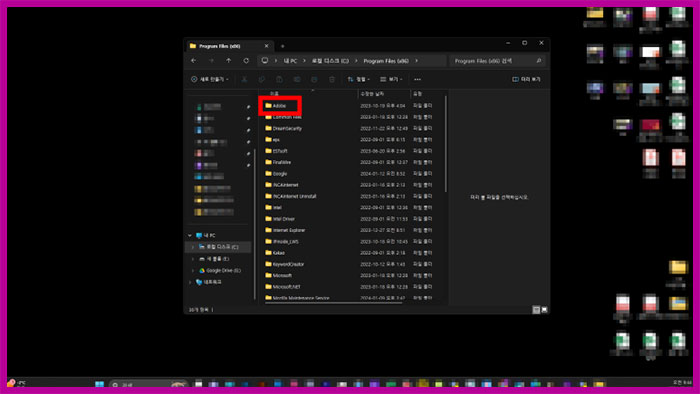Select the Mozilla Maintenance Service folder
The height and width of the screenshot is (394, 700).
tap(301, 298)
